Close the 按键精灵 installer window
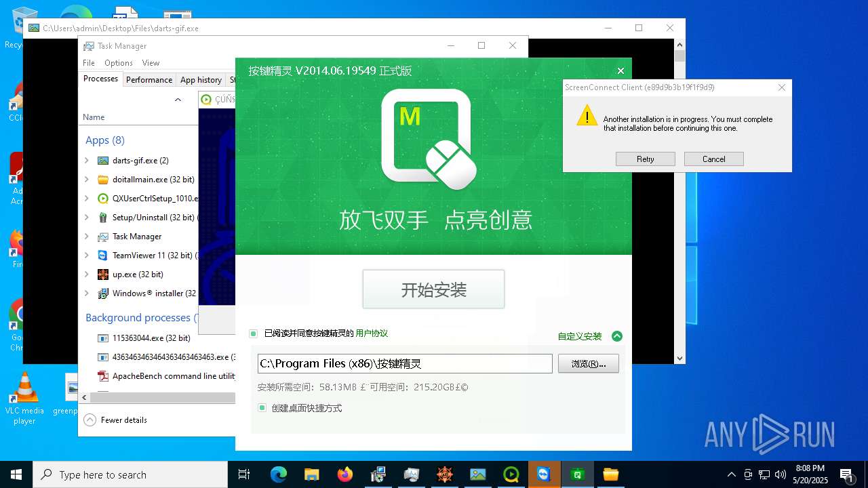Image resolution: width=868 pixels, height=488 pixels. pos(620,70)
